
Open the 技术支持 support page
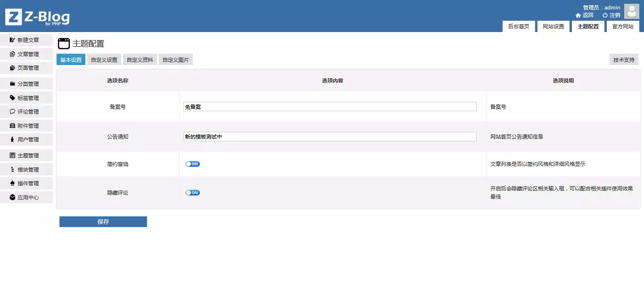623,59
